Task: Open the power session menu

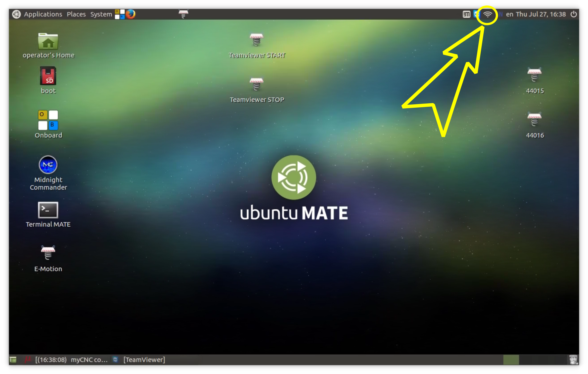Action: tap(574, 14)
